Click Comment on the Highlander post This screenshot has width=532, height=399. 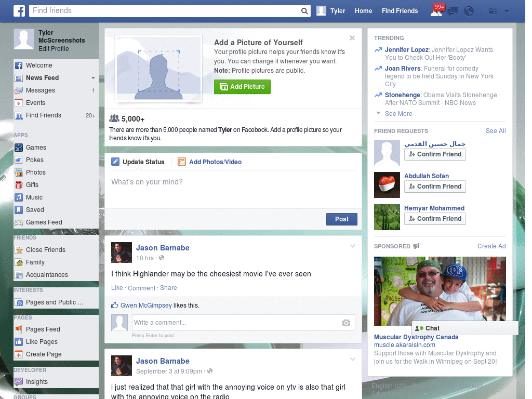pos(141,288)
